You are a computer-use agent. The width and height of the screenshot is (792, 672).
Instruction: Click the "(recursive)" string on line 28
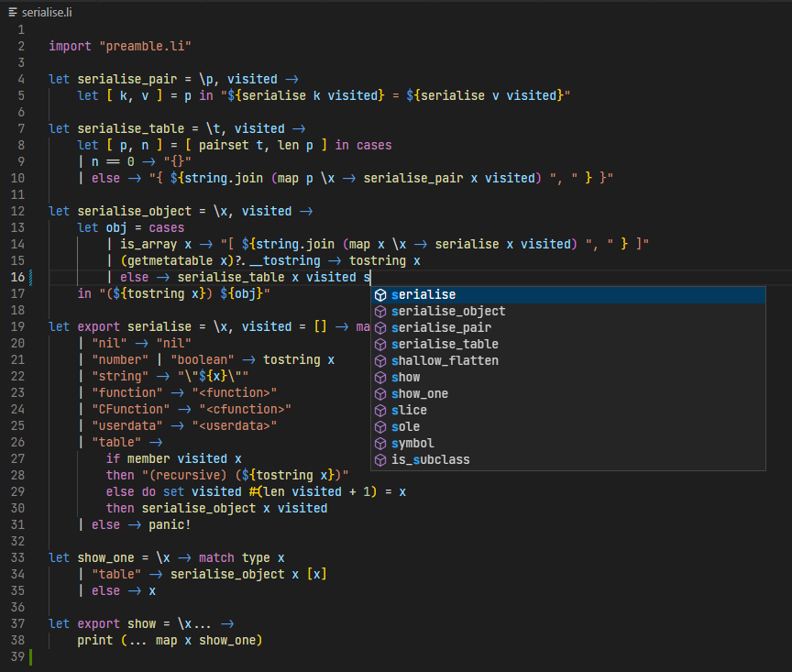click(x=184, y=476)
